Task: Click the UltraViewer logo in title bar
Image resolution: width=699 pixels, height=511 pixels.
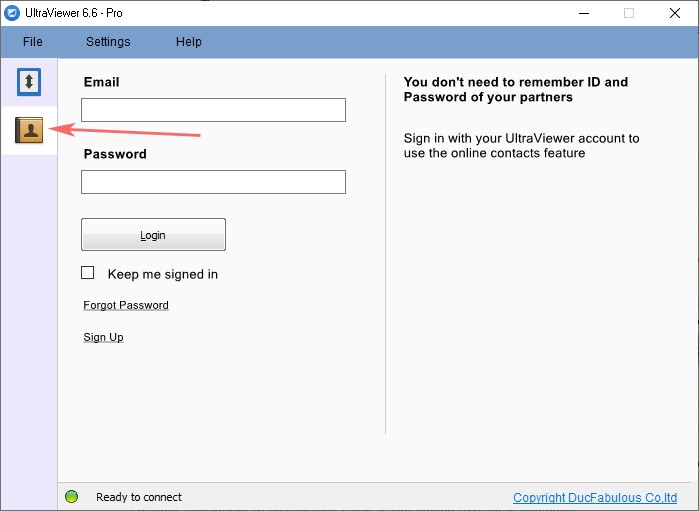Action: click(x=14, y=13)
